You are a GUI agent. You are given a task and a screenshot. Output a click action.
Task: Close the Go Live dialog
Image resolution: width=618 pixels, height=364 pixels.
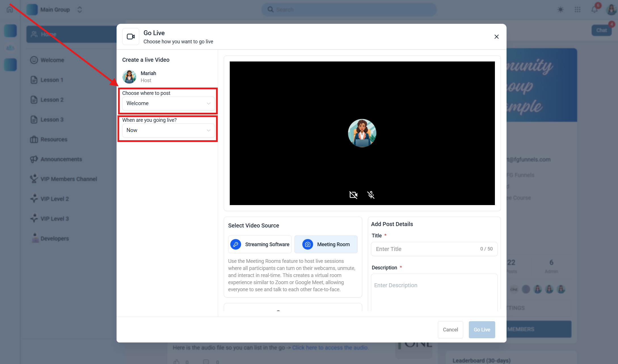496,37
